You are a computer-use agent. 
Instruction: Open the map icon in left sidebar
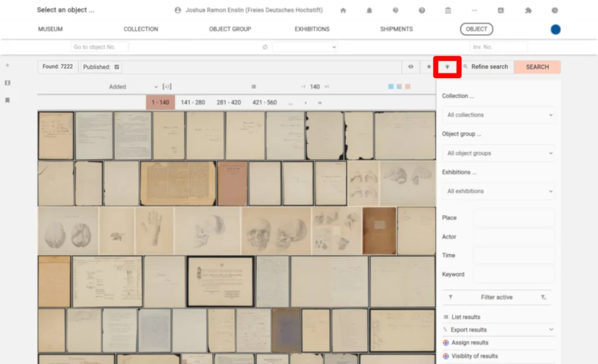[7, 83]
